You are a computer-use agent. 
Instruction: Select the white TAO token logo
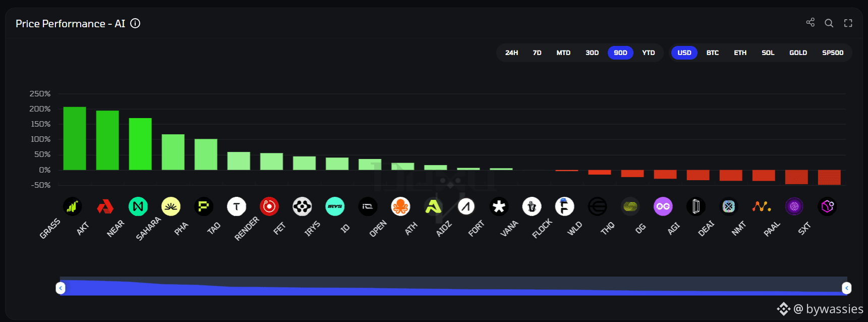237,206
